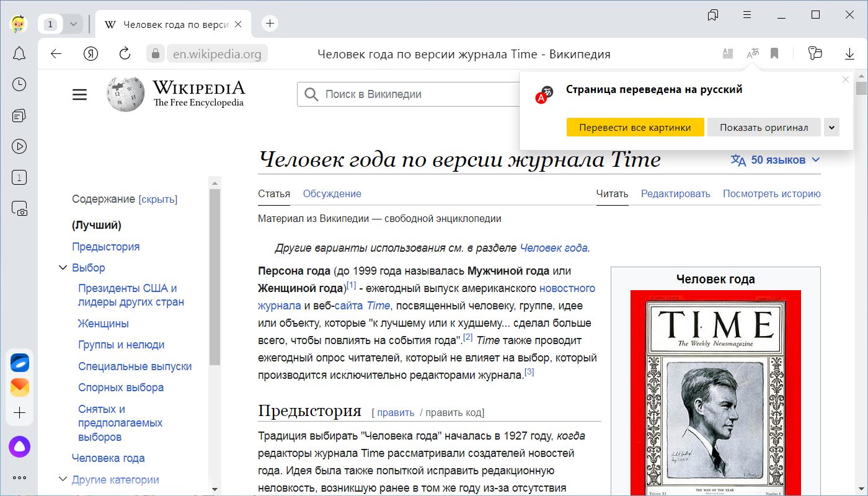
Task: Collapse the Другие категории section
Action: click(x=63, y=479)
